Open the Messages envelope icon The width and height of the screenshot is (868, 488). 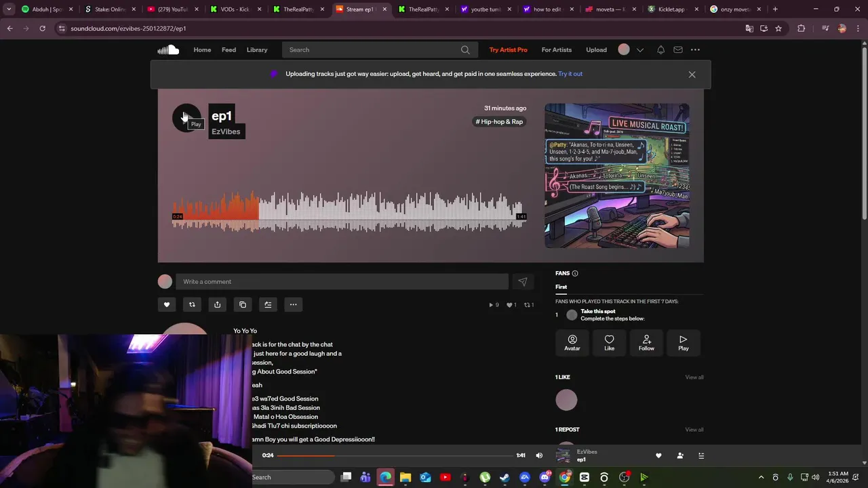pos(677,49)
